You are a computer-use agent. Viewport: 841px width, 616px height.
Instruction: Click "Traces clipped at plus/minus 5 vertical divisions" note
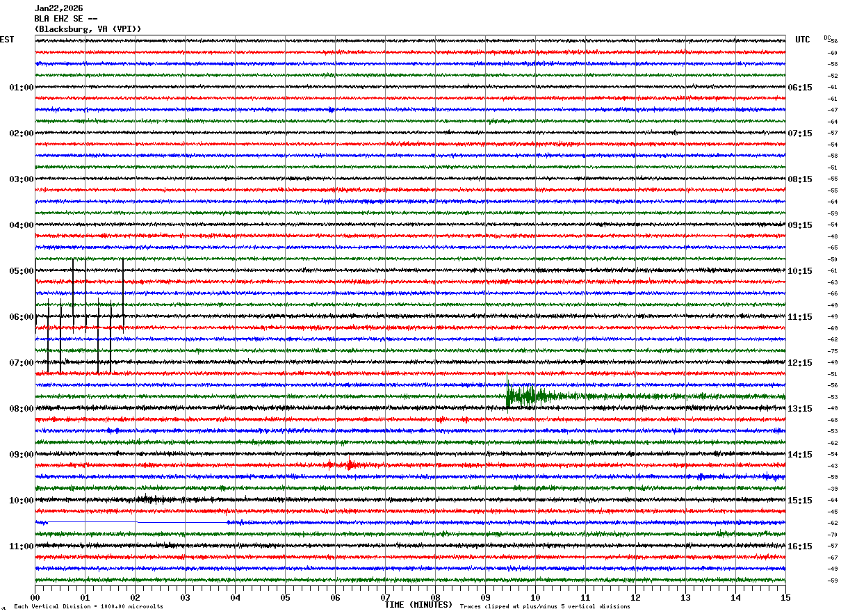point(545,607)
